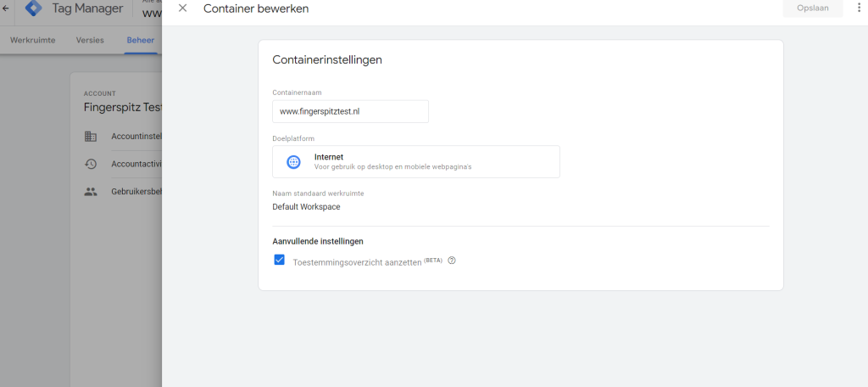Click the Tag Manager title text

tap(87, 8)
